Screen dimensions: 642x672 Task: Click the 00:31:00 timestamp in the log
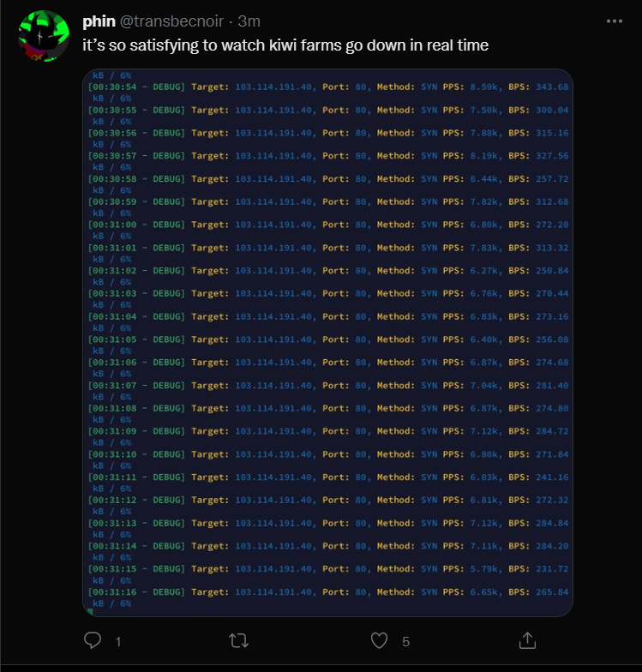tap(115, 225)
